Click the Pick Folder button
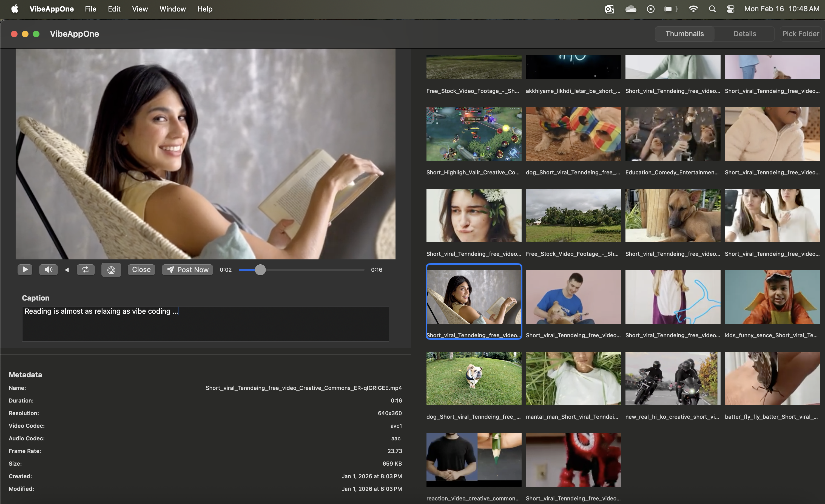Viewport: 825px width, 504px height. click(800, 34)
